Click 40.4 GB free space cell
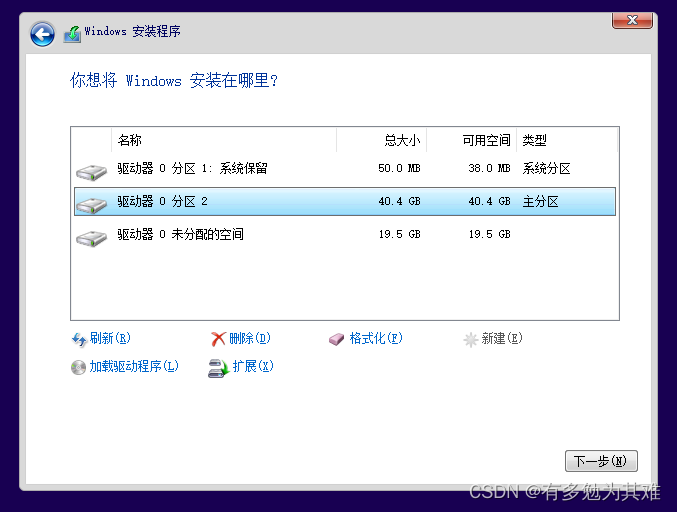This screenshot has width=677, height=512. coord(489,201)
